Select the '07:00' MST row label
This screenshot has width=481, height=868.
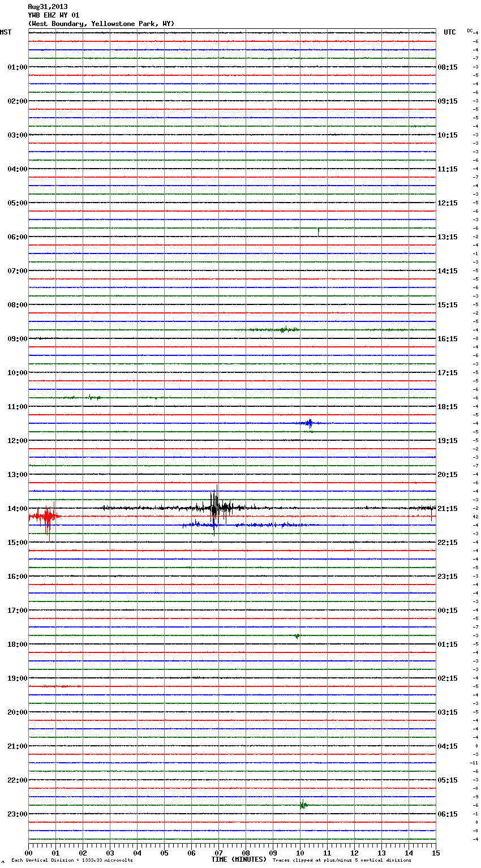point(18,271)
